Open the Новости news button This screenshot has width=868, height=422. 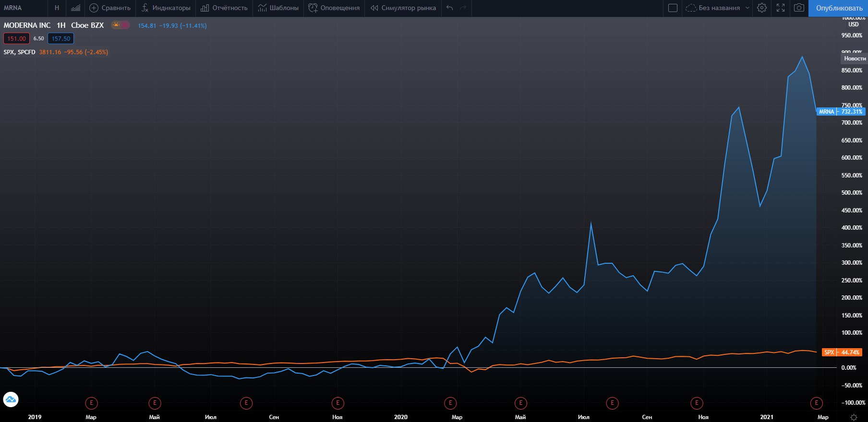(x=855, y=59)
